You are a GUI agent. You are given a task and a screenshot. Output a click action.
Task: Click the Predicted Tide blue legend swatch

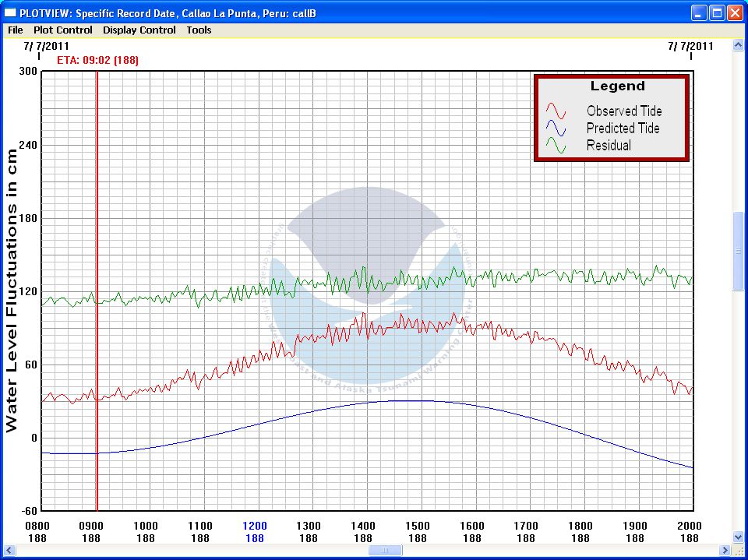coord(556,129)
